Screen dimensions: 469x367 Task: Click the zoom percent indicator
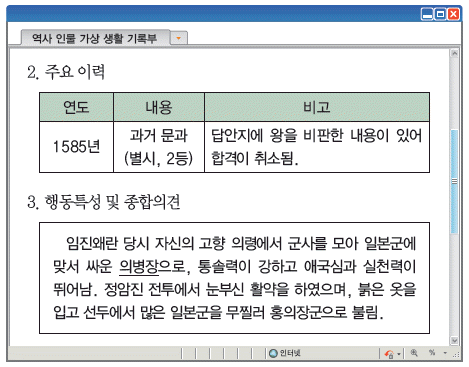coord(432,352)
